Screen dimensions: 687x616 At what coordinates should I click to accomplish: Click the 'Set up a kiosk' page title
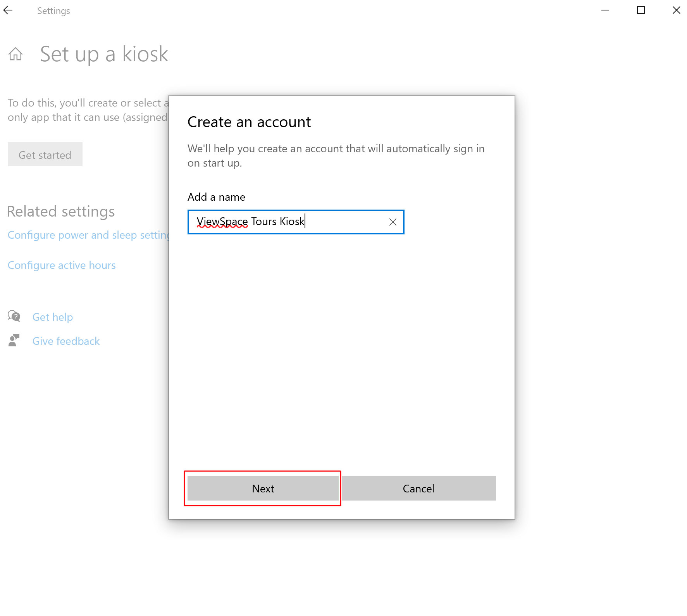[x=104, y=54]
